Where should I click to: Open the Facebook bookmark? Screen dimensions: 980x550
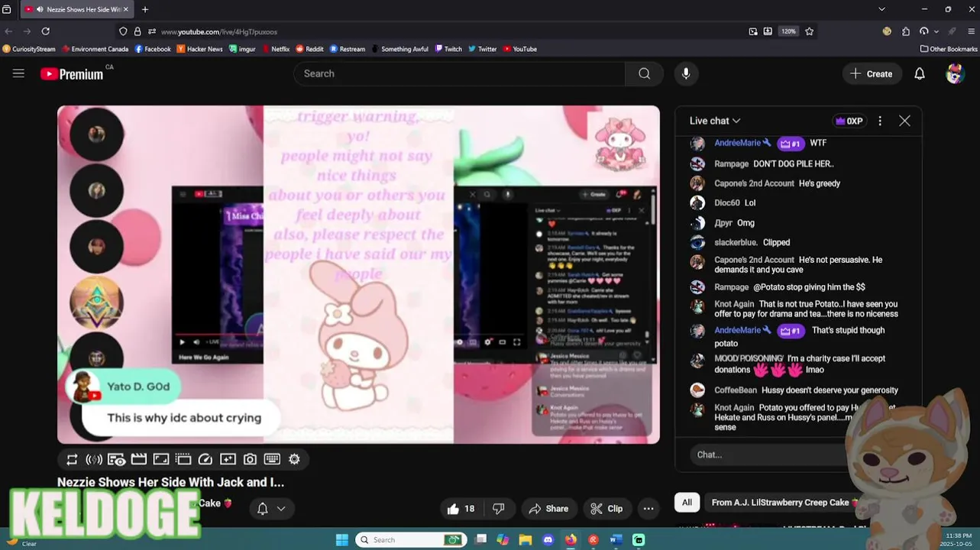tap(153, 49)
